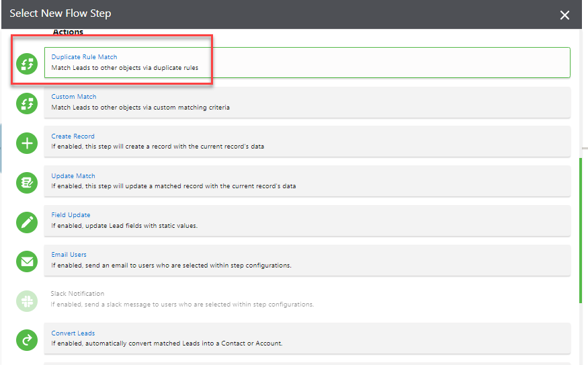Open the Create Record link

click(73, 136)
